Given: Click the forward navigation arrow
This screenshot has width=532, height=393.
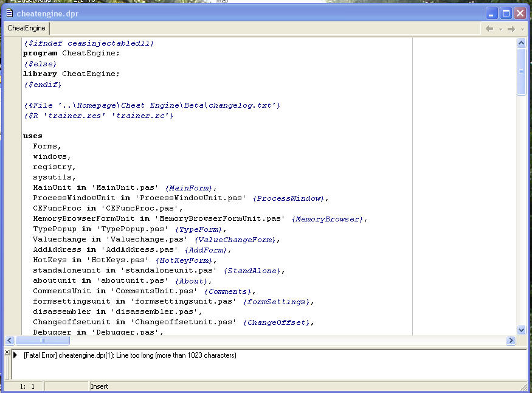Looking at the screenshot, I should [511, 29].
